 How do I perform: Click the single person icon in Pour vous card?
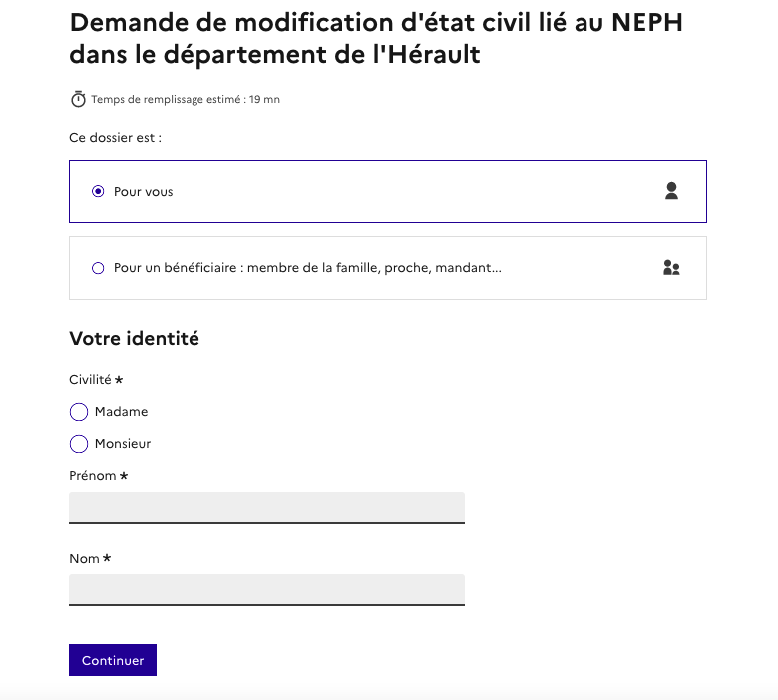[x=671, y=191]
